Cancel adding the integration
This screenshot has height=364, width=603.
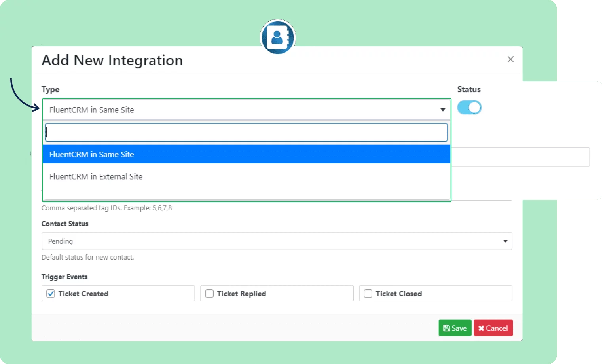[x=493, y=328]
